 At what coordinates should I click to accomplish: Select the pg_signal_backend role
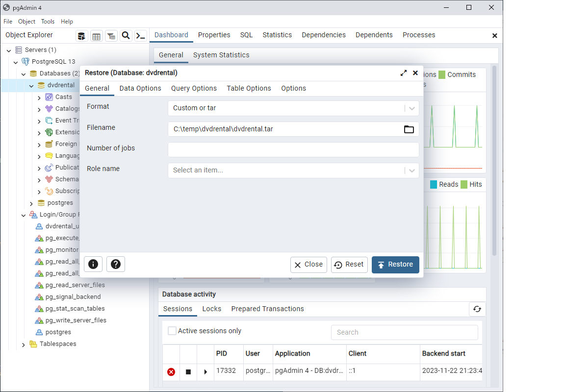point(73,297)
